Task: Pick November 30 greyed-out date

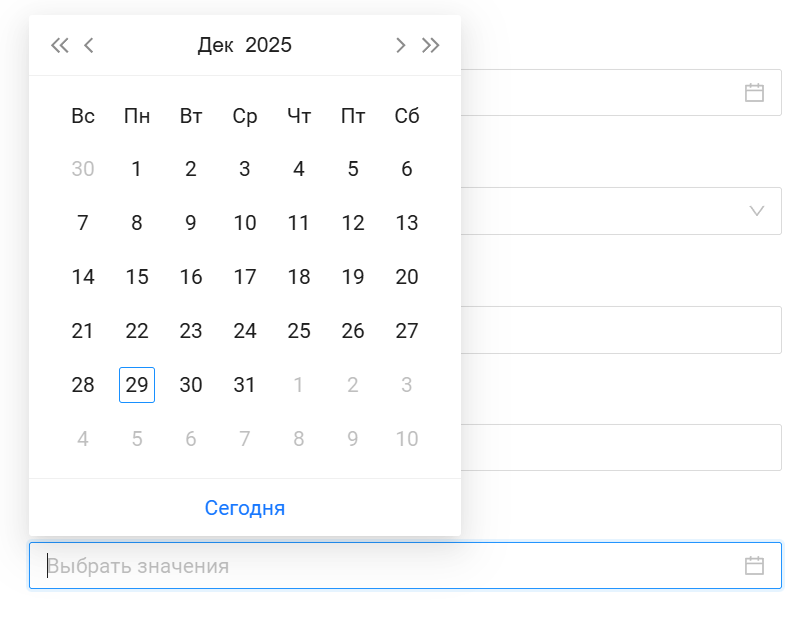Action: [x=83, y=169]
